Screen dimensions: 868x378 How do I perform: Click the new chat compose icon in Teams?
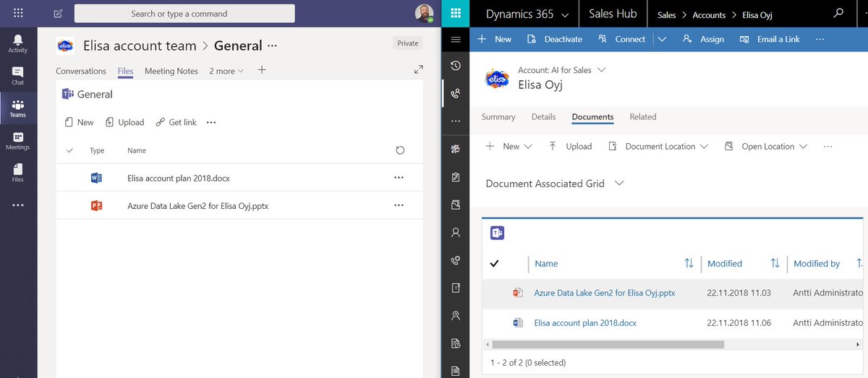click(x=58, y=14)
